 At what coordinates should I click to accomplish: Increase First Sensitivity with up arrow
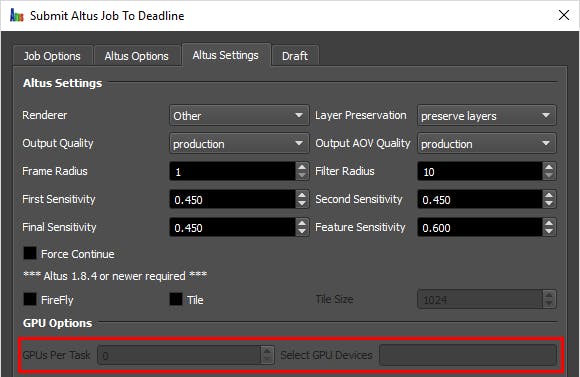click(x=302, y=195)
